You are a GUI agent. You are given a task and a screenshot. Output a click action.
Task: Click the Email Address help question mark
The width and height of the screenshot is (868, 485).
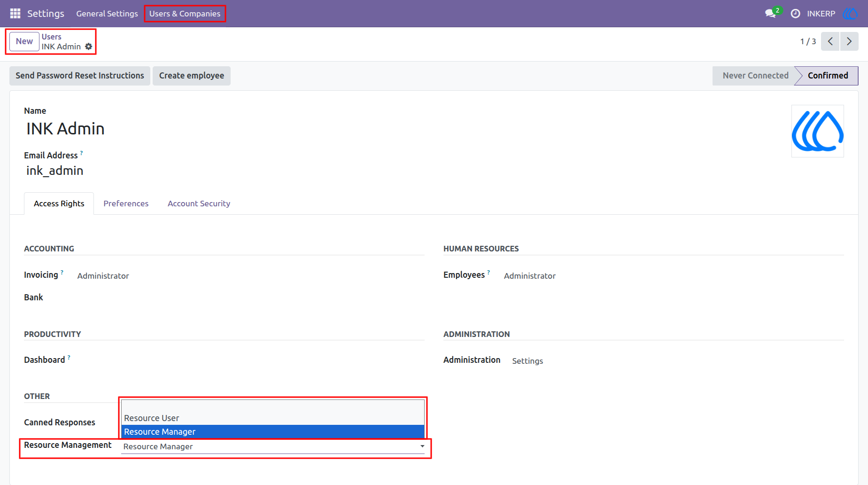81,153
